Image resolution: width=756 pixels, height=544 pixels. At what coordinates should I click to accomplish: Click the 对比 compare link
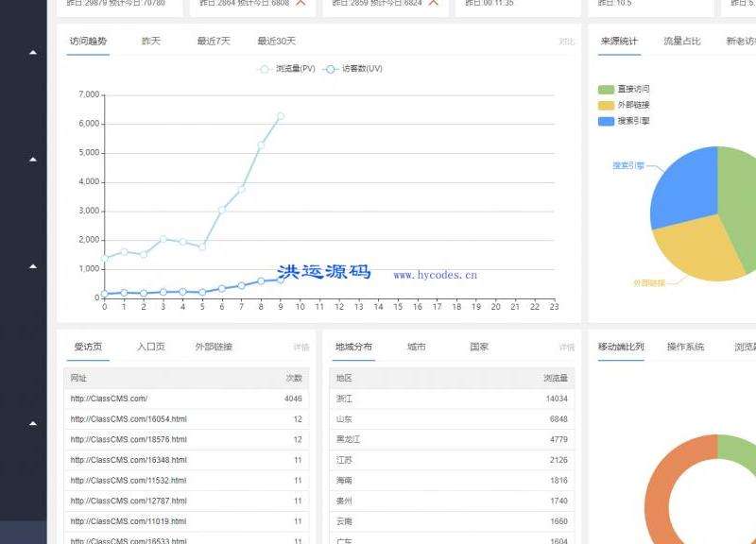pos(566,42)
